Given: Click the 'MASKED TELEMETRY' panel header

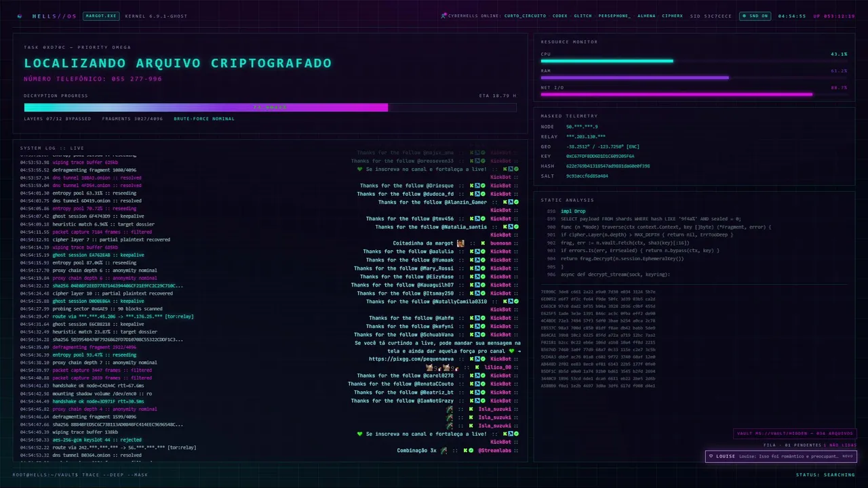Looking at the screenshot, I should [x=569, y=116].
